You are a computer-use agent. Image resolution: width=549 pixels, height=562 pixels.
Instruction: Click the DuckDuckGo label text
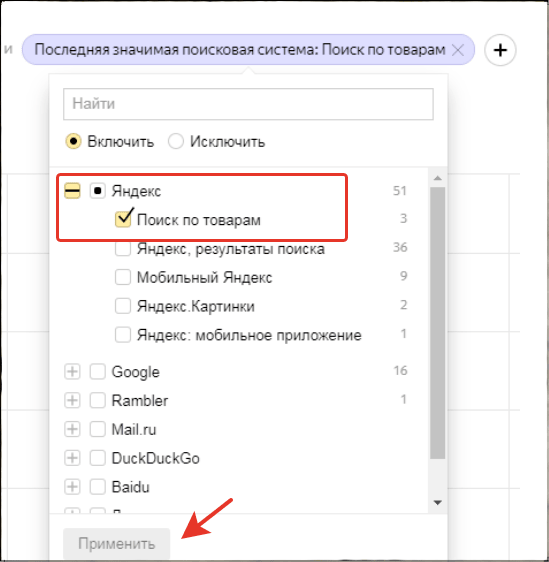point(156,458)
